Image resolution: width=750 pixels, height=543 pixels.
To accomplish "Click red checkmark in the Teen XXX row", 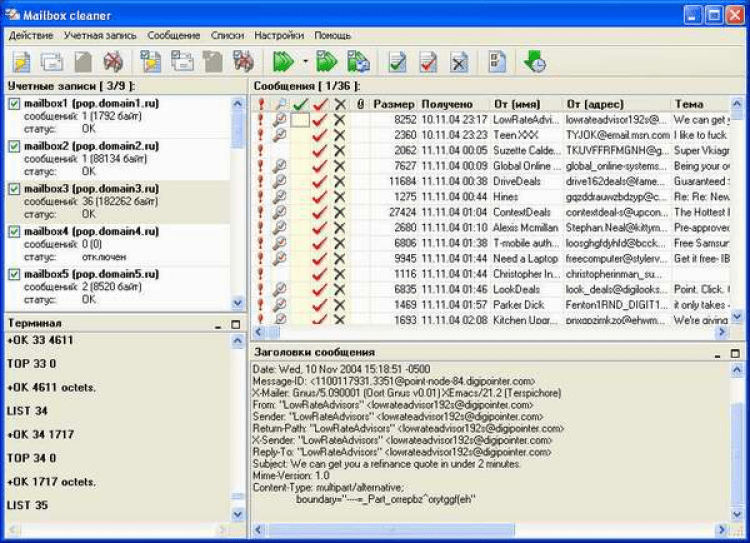I will [x=320, y=135].
